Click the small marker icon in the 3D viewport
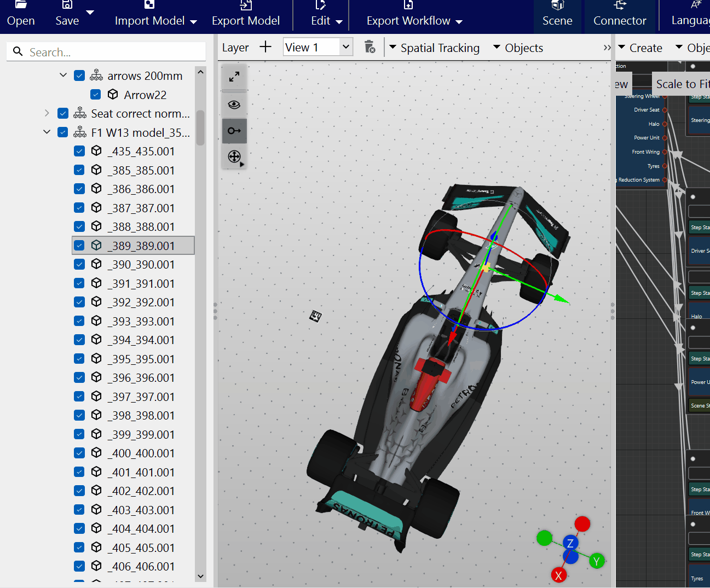Screen dimensions: 710x588 tap(315, 316)
